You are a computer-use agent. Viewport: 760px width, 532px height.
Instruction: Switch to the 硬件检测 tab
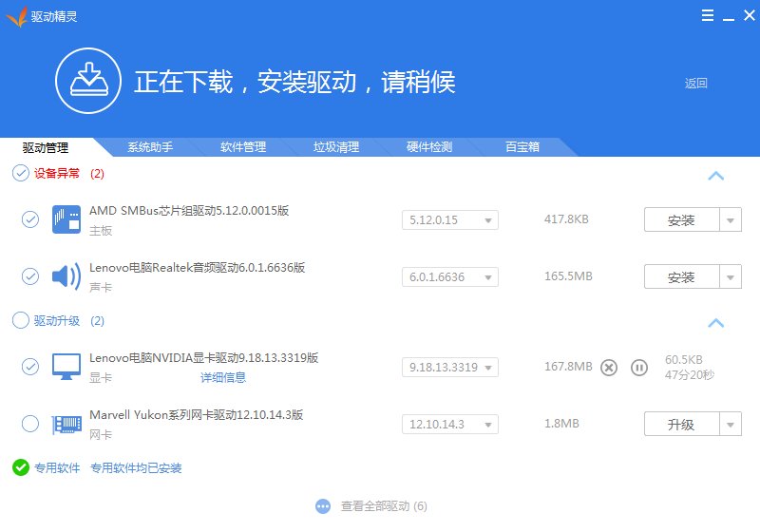pos(429,147)
